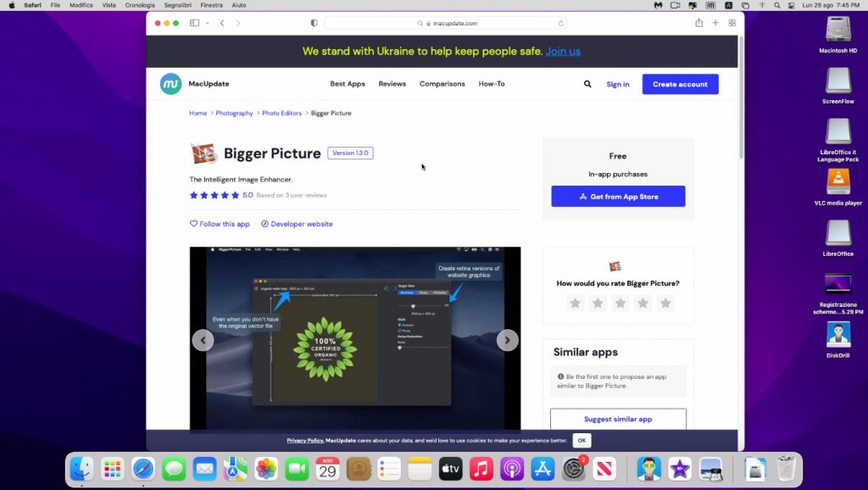868x490 pixels.
Task: Click the Suggest similar app button
Action: click(617, 419)
